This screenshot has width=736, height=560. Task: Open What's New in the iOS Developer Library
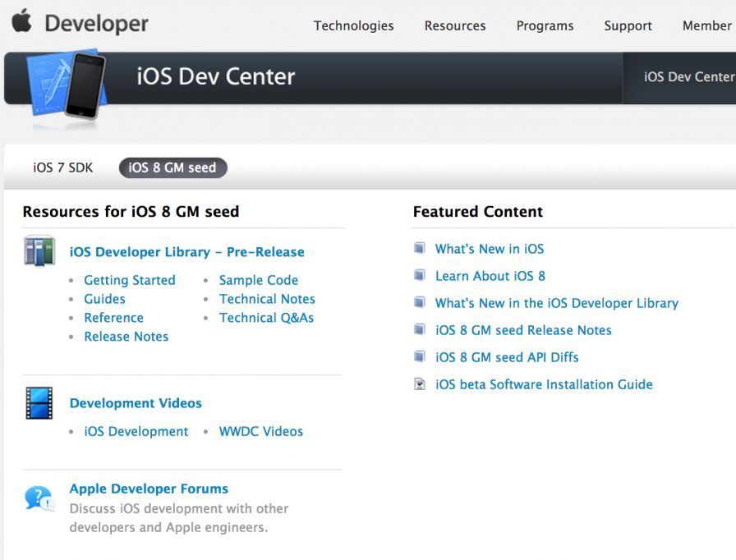557,303
